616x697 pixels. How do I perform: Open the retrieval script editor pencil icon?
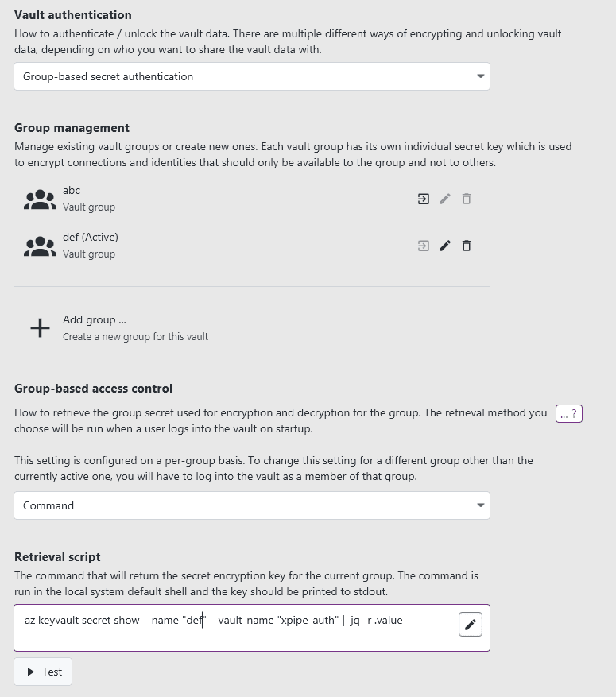pyautogui.click(x=471, y=625)
